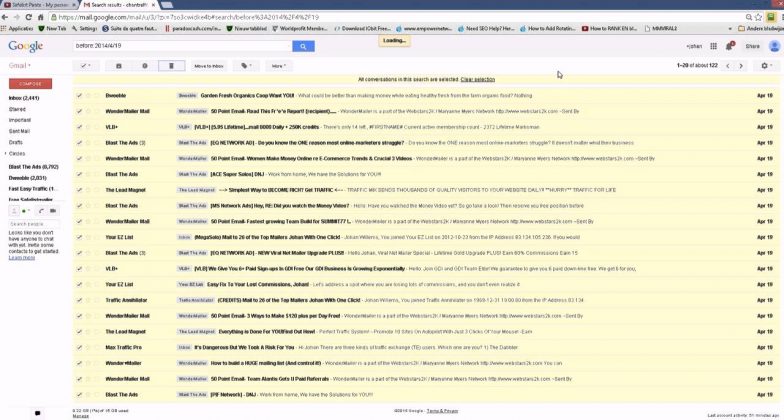
Task: Expand the Circles label in sidebar
Action: (6, 154)
